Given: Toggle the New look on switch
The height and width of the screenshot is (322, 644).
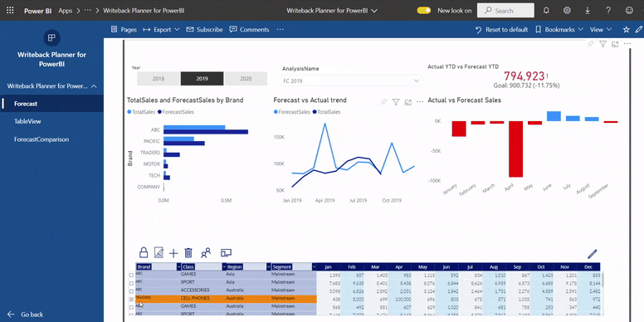Looking at the screenshot, I should tap(423, 11).
